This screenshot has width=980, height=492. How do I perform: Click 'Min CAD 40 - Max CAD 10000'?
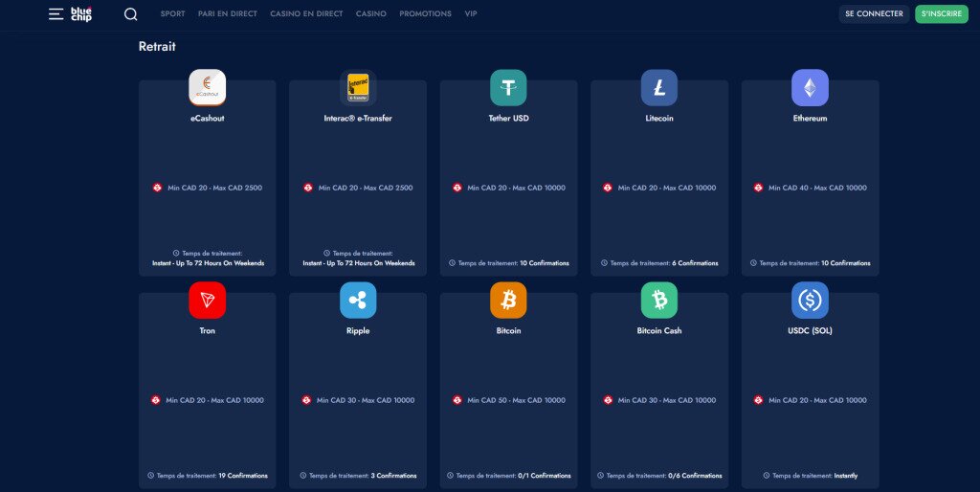(817, 188)
